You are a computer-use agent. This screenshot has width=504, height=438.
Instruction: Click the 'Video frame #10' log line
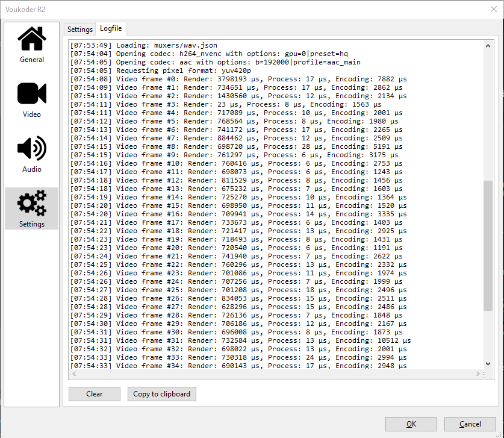[x=236, y=163]
